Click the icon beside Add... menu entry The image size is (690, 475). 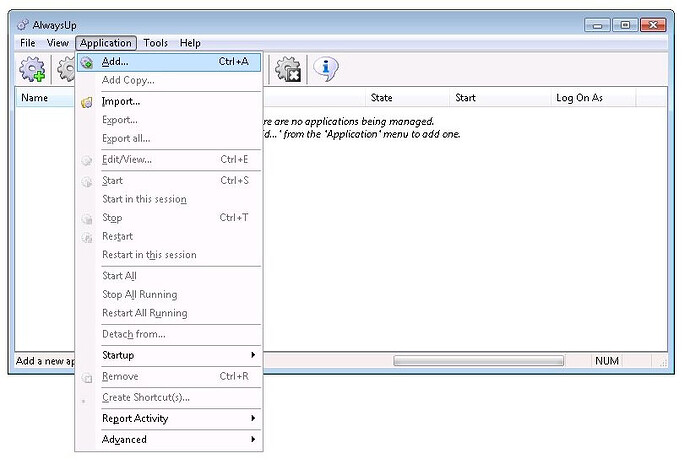[x=87, y=63]
